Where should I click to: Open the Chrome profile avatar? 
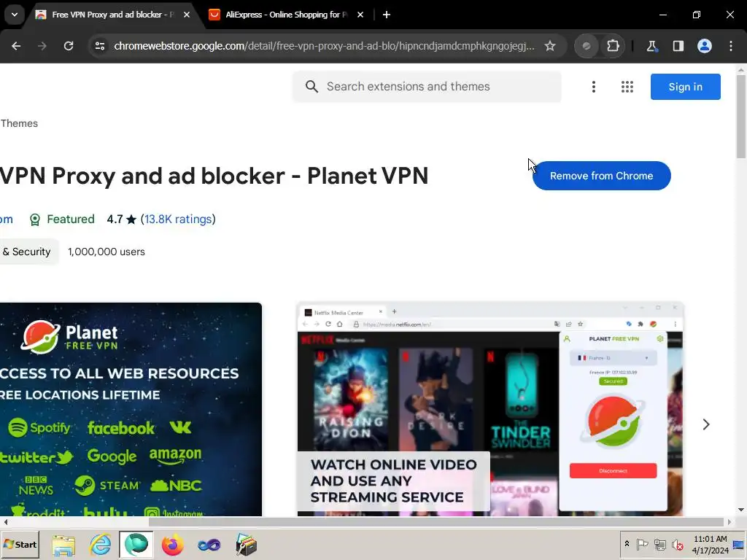(x=705, y=46)
